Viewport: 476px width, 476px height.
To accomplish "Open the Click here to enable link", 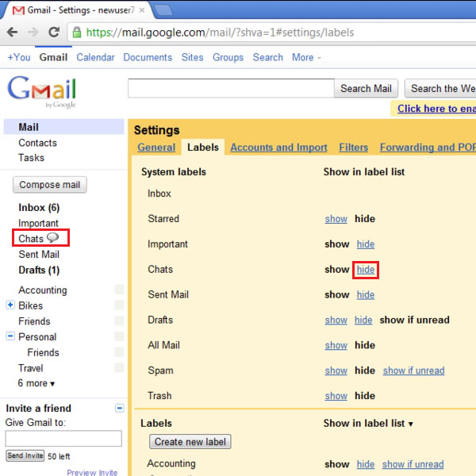I will click(436, 109).
